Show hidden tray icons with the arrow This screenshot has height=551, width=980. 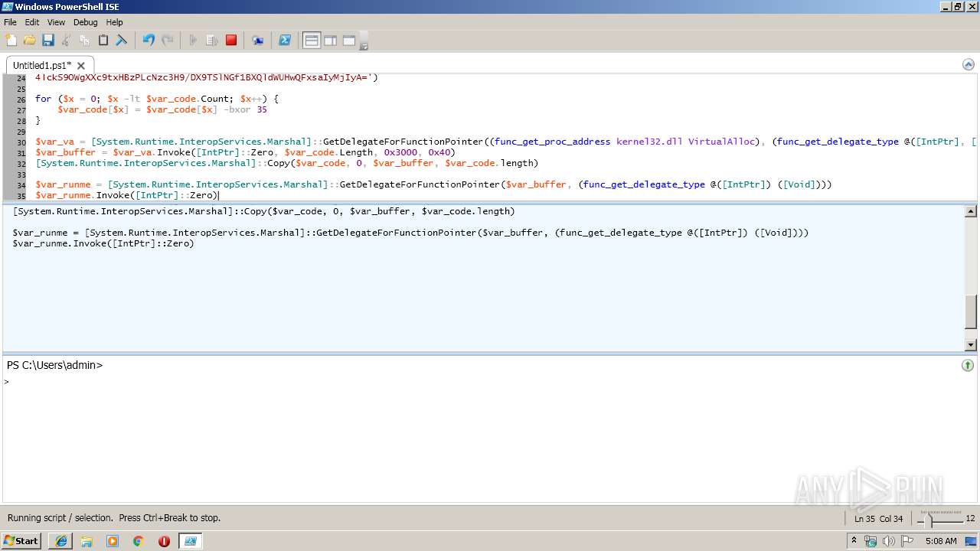[854, 541]
